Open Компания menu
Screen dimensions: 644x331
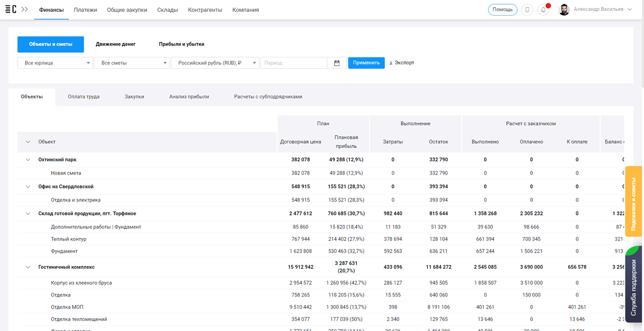coord(245,10)
